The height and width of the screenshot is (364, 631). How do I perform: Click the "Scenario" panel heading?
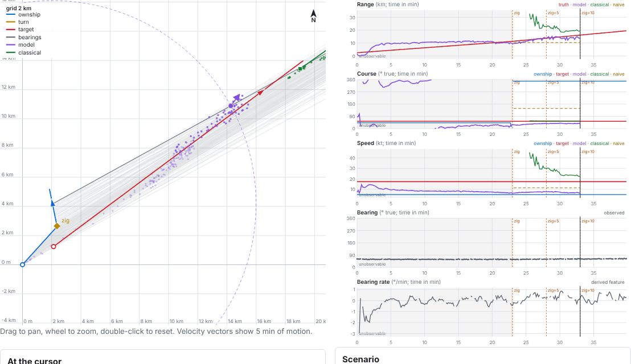[x=360, y=359]
